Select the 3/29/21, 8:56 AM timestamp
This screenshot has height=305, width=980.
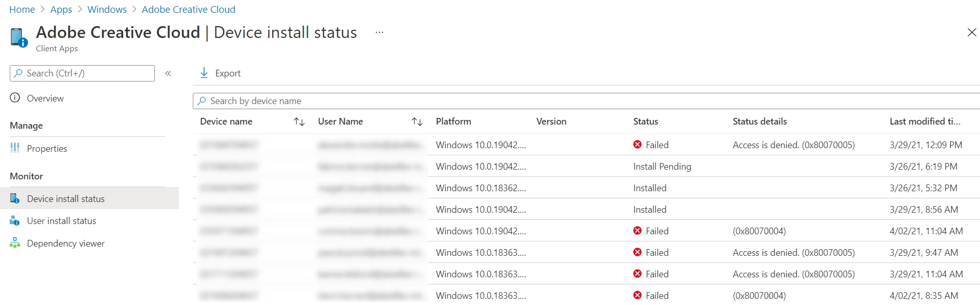click(924, 210)
